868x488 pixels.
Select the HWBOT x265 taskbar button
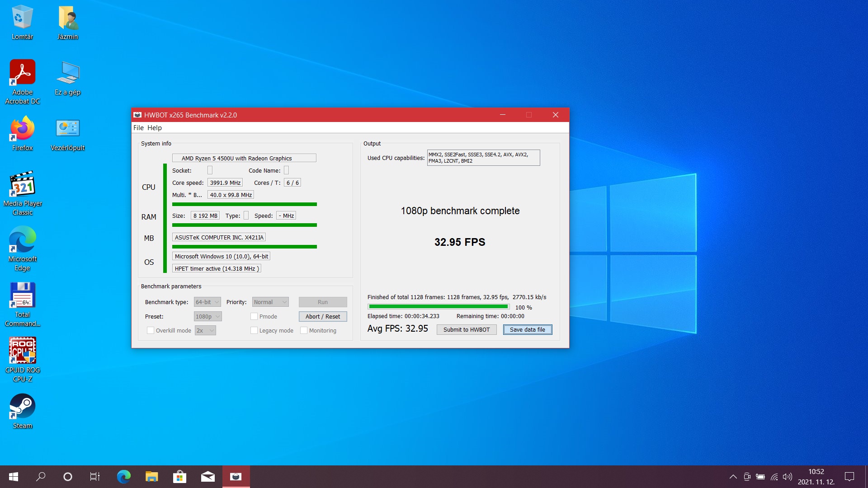tap(236, 477)
